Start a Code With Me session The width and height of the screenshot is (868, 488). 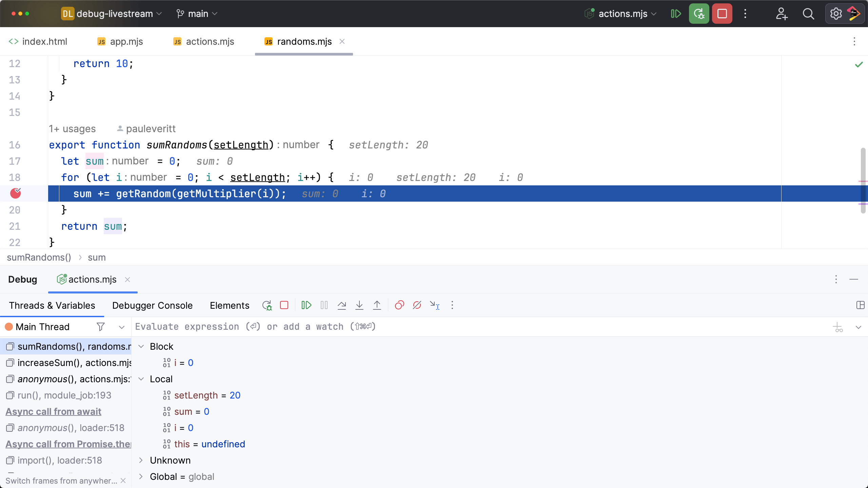point(782,14)
